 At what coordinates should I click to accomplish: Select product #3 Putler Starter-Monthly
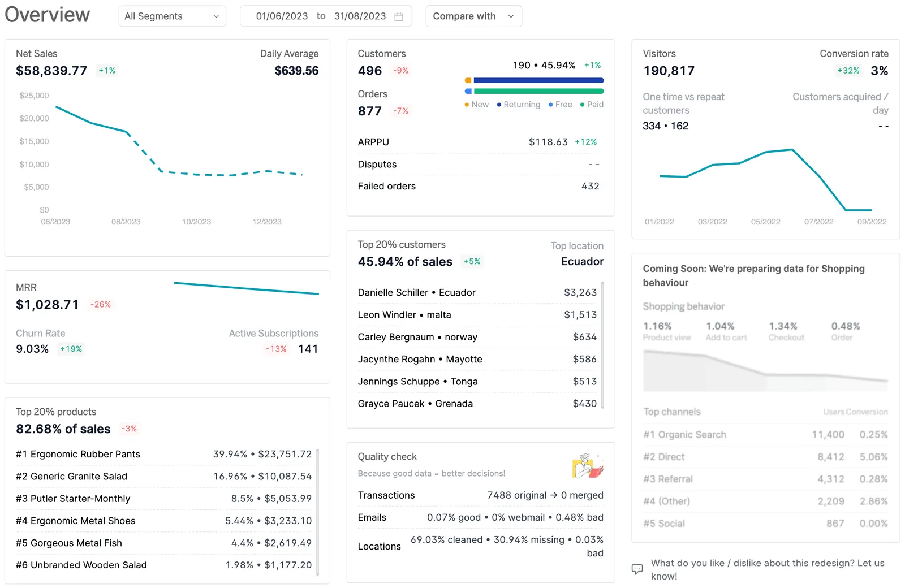(x=163, y=498)
